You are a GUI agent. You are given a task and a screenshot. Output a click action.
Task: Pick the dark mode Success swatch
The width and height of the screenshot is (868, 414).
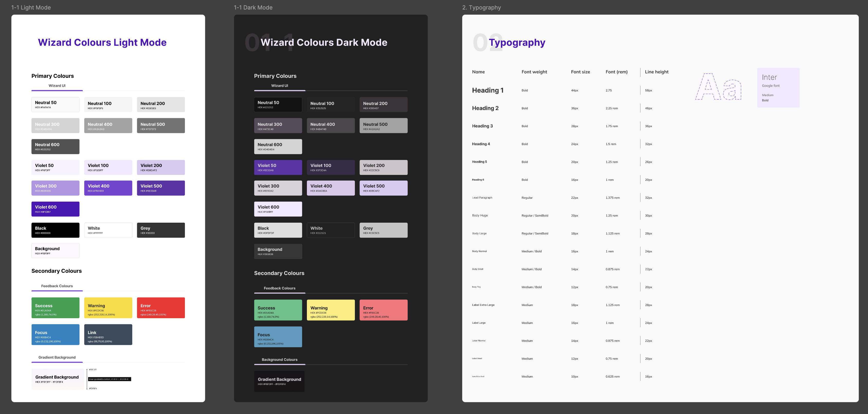pyautogui.click(x=278, y=310)
